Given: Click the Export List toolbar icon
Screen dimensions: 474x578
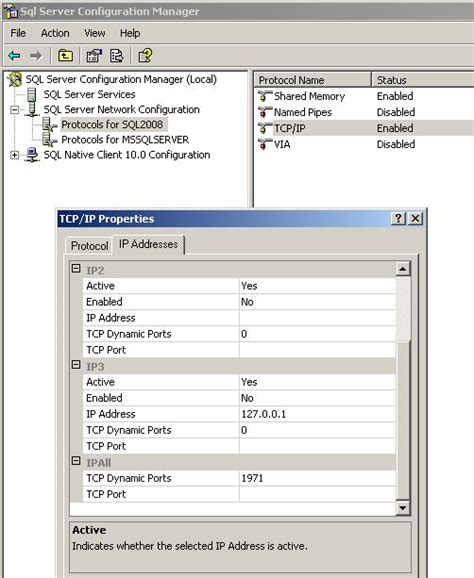Looking at the screenshot, I should (x=116, y=56).
